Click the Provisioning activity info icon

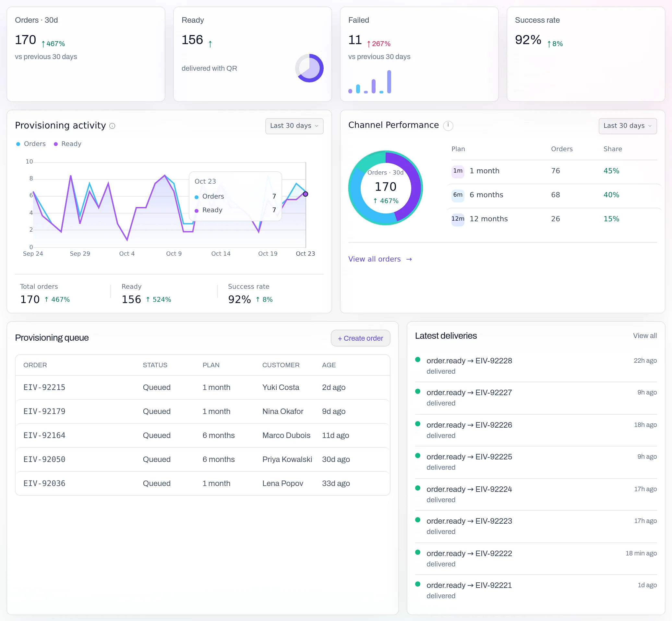point(112,126)
